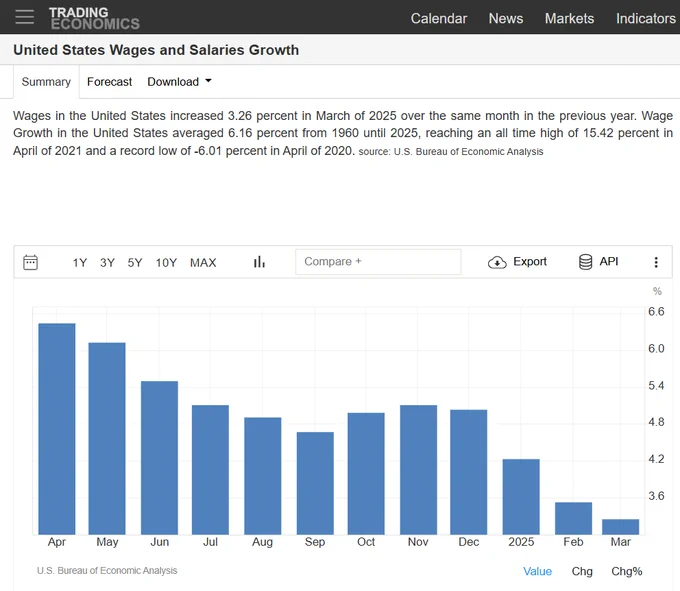Image resolution: width=680 pixels, height=591 pixels.
Task: Click the 2025 January bar in chart
Action: pos(521,496)
